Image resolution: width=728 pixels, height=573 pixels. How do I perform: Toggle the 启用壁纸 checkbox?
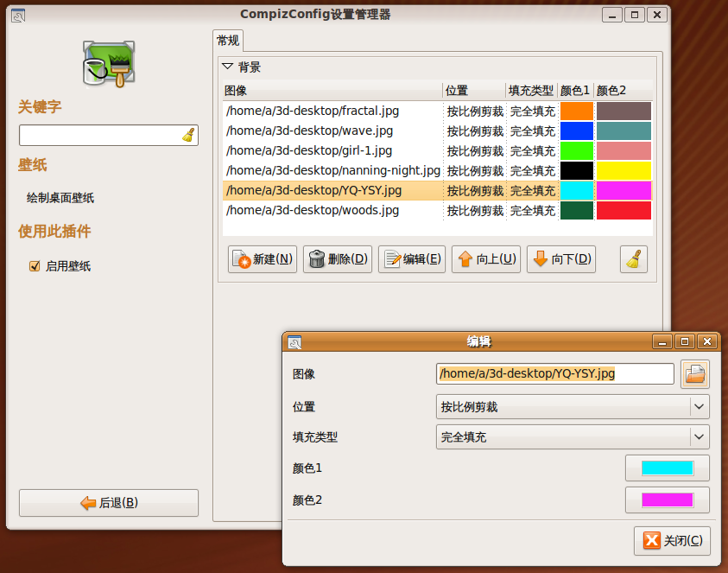pyautogui.click(x=35, y=266)
